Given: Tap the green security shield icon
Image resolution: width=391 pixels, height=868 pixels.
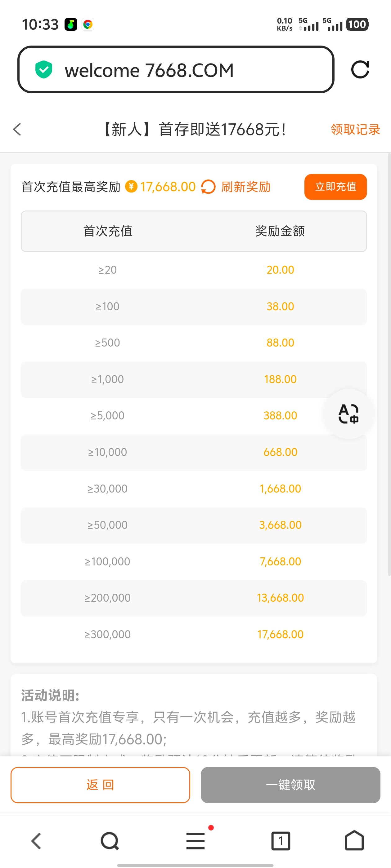Looking at the screenshot, I should point(44,70).
